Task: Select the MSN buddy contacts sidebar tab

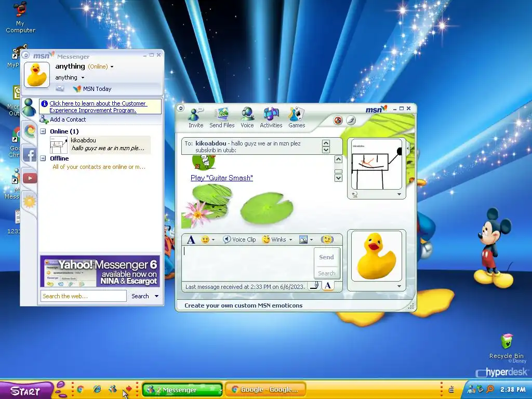Action: (29, 107)
